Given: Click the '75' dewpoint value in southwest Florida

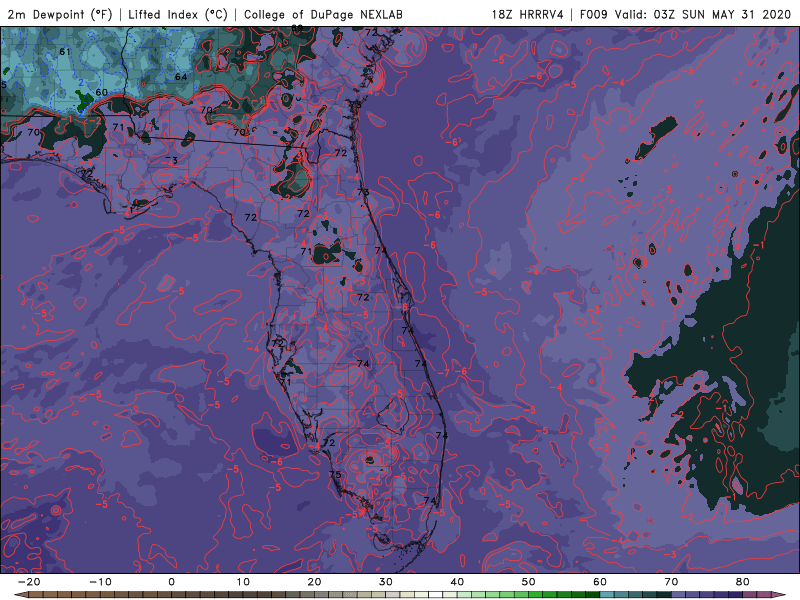Looking at the screenshot, I should 335,474.
